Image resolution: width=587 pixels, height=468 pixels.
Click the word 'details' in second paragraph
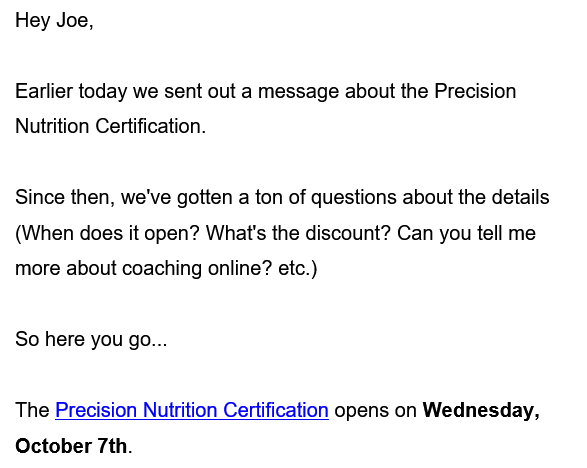click(x=520, y=197)
